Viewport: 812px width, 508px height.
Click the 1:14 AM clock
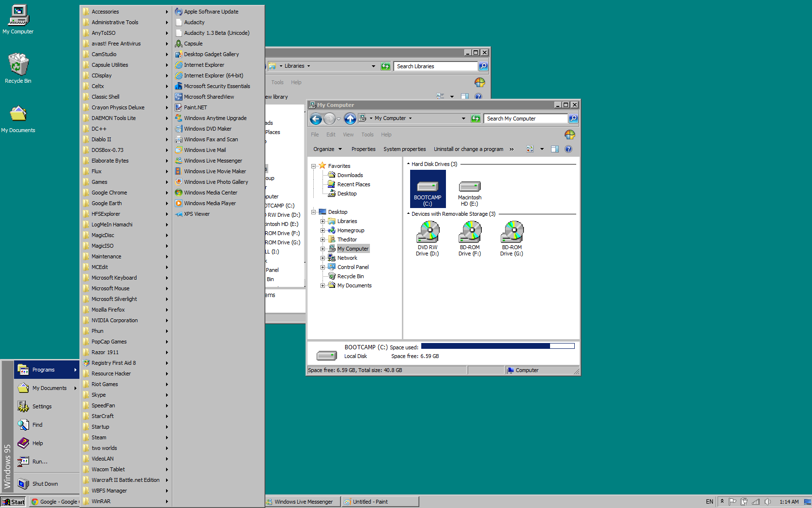(789, 502)
